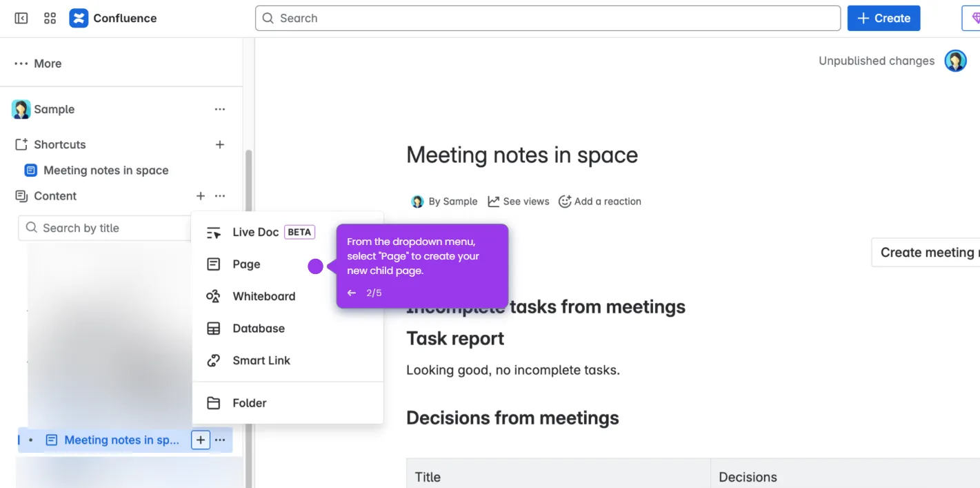The height and width of the screenshot is (488, 980).
Task: Click the Content section label
Action: [55, 196]
